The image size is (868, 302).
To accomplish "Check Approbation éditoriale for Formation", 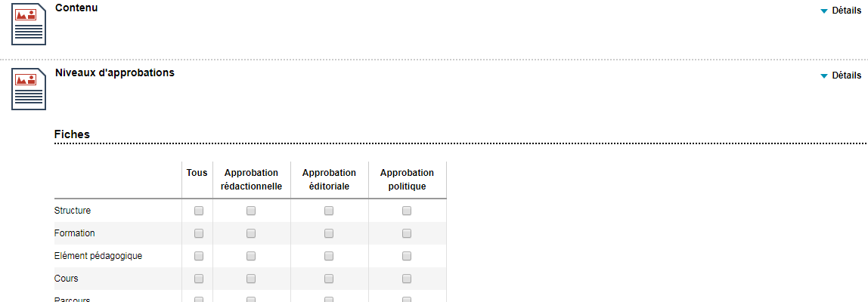I will coord(329,233).
